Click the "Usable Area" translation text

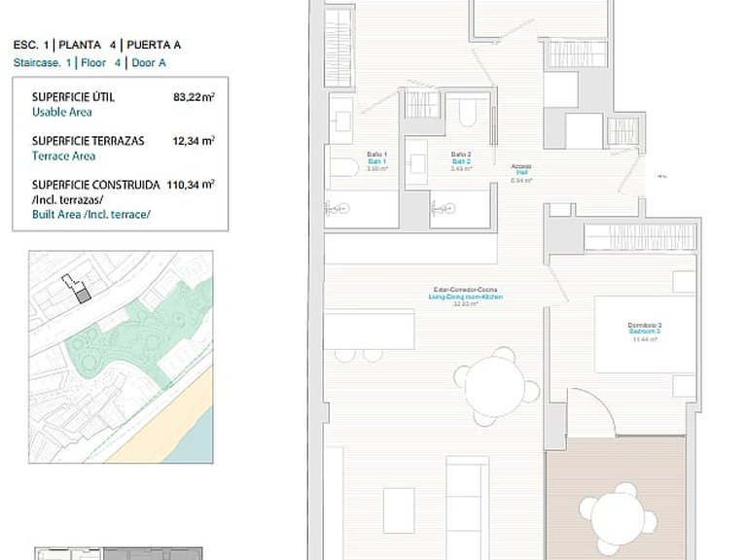[62, 113]
